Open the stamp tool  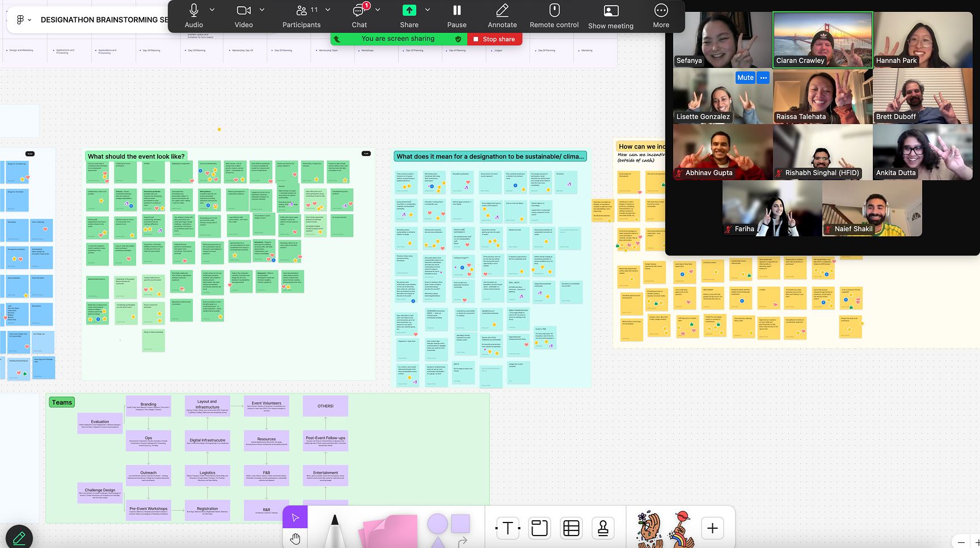click(x=603, y=528)
